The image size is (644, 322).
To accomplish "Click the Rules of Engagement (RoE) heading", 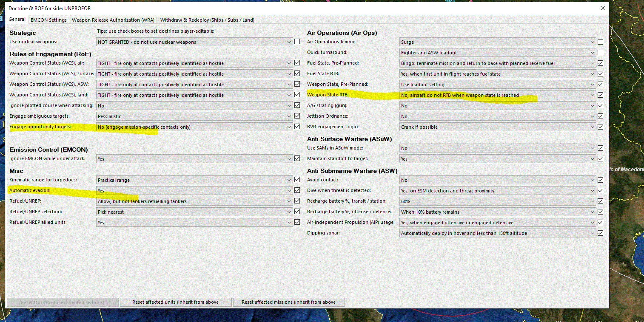I will click(x=50, y=54).
